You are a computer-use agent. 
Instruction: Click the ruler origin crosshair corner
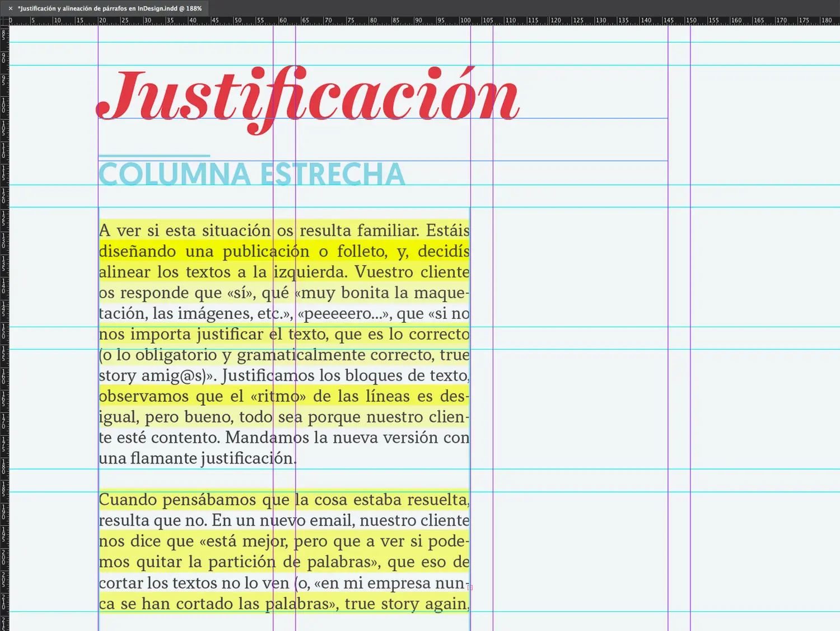[4, 21]
